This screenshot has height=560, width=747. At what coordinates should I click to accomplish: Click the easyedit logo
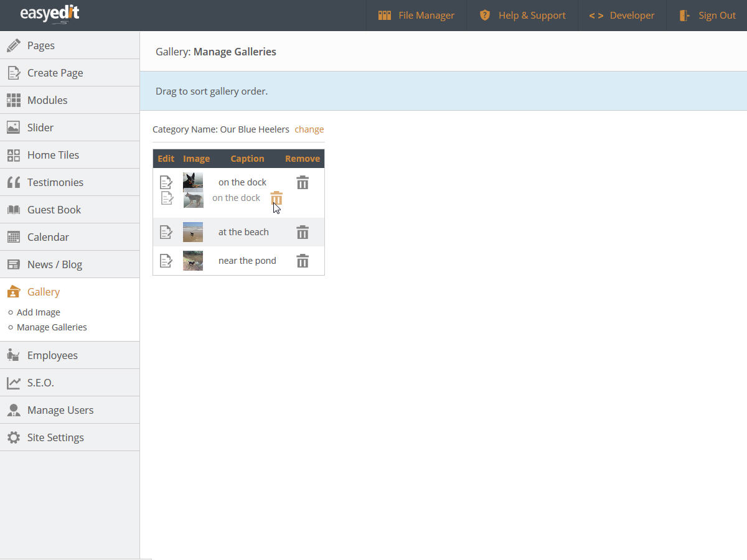point(50,14)
